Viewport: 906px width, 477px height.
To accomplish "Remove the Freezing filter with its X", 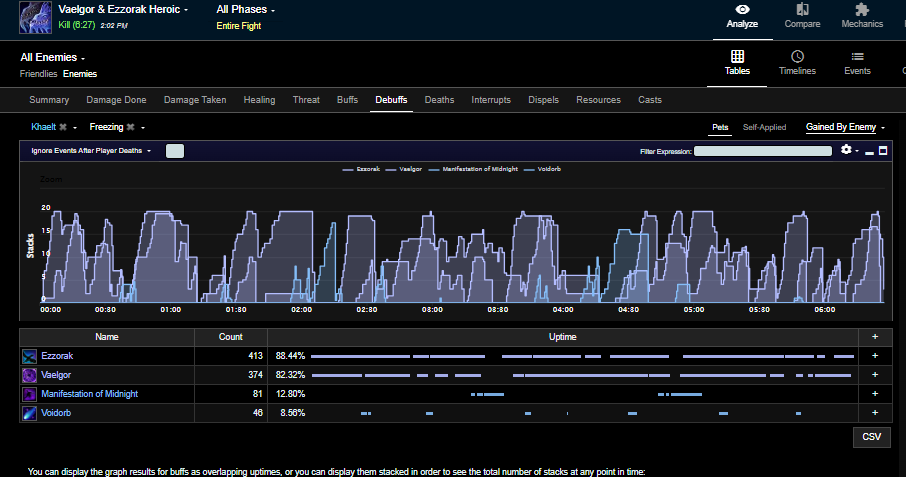I will [131, 127].
